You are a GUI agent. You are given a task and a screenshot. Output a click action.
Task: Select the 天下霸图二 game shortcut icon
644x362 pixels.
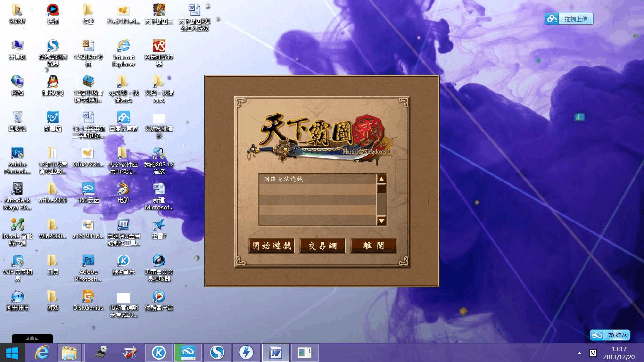[x=159, y=14]
